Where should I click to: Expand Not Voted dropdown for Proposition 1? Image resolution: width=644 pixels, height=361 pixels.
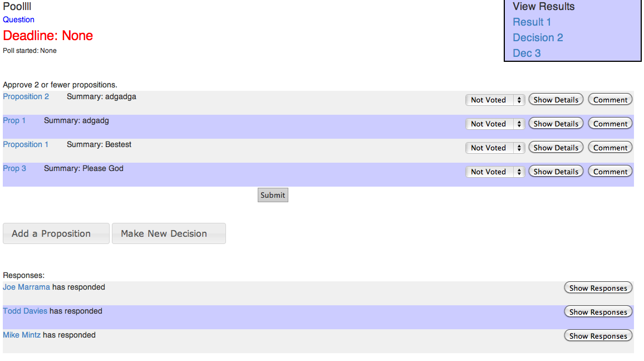(x=495, y=148)
